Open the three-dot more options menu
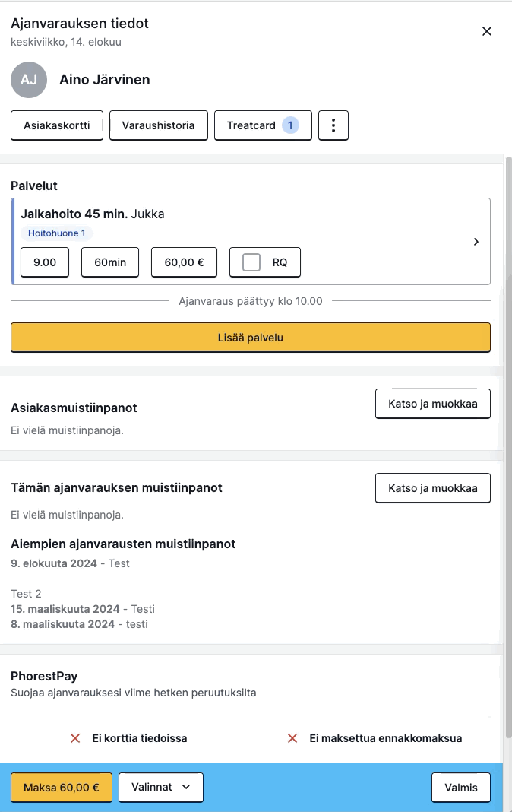 333,125
